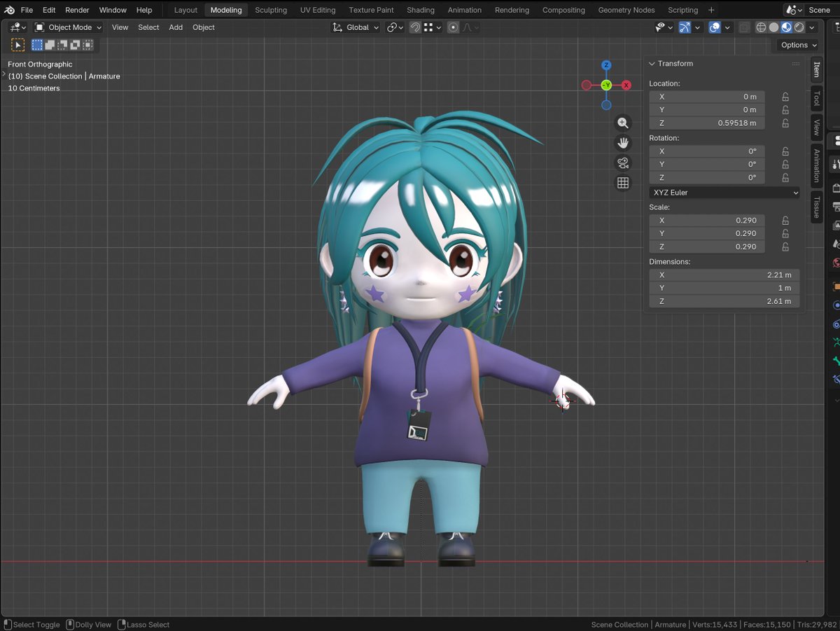
Task: Toggle viewport gizmos display
Action: (685, 27)
